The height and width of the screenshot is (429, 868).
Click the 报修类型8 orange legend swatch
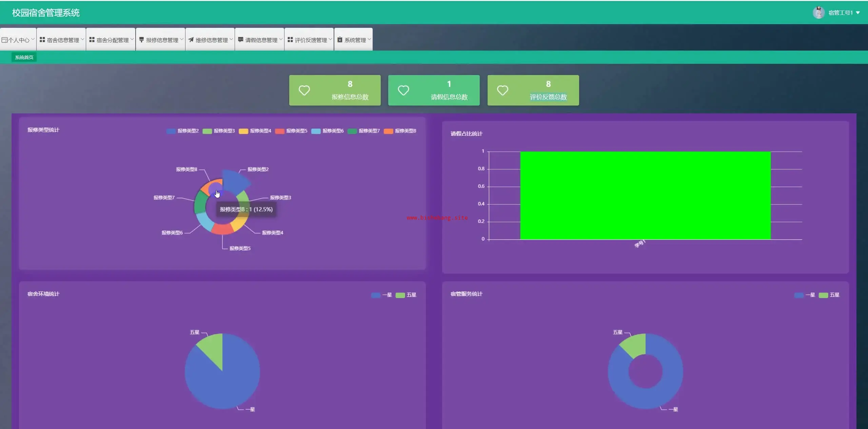[x=388, y=131]
